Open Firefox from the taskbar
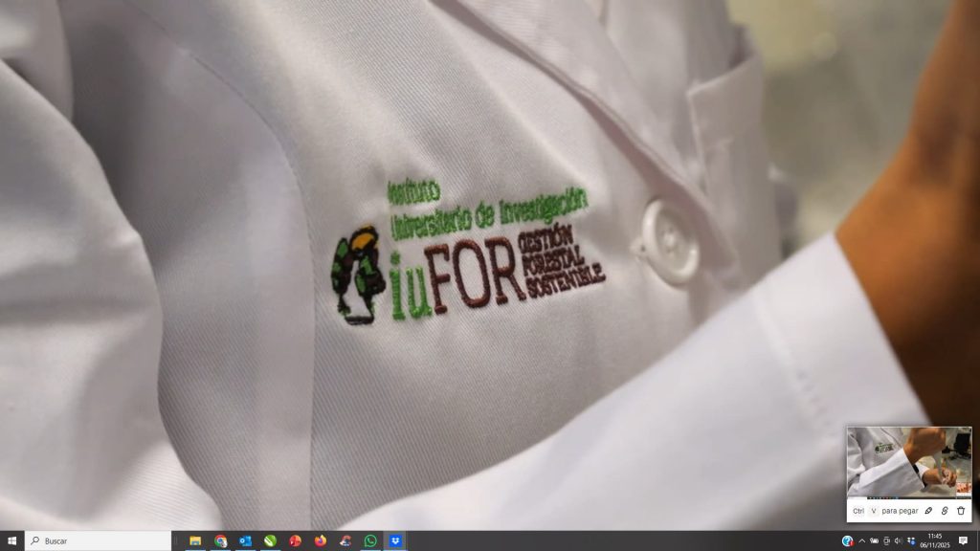Screen dimensions: 980x551 (x=321, y=541)
